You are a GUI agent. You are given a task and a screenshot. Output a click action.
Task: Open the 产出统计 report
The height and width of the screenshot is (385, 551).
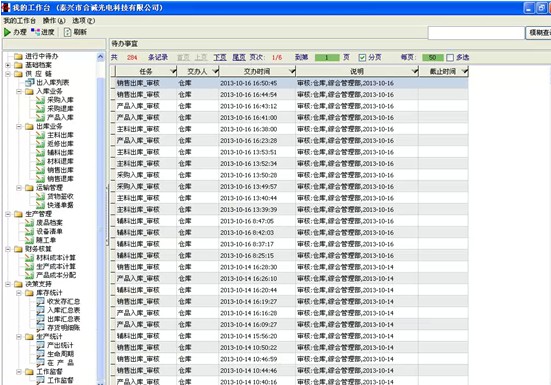click(60, 345)
